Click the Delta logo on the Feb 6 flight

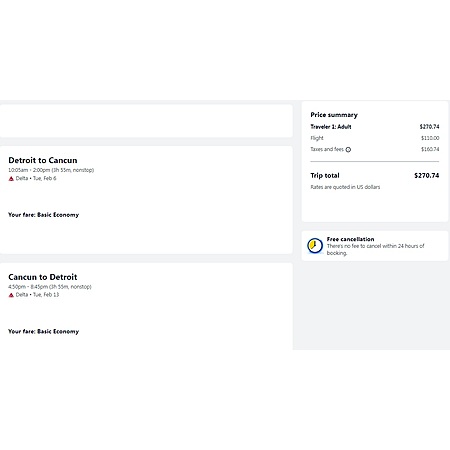pos(11,179)
